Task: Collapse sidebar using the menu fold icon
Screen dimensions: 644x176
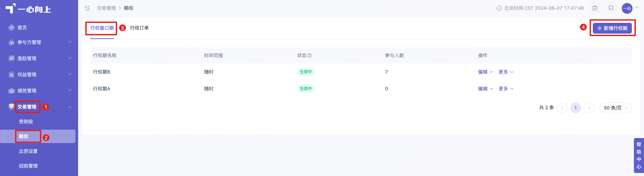Action: click(88, 8)
